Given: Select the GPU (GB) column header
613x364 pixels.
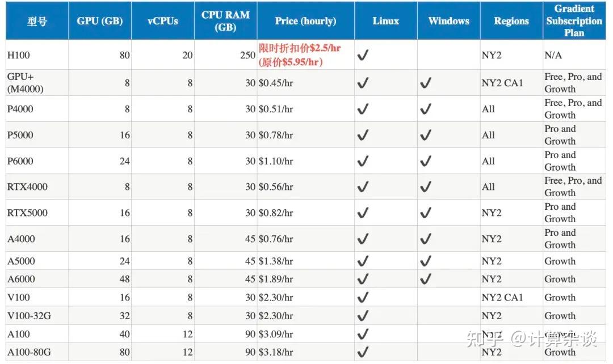Looking at the screenshot, I should point(99,21).
